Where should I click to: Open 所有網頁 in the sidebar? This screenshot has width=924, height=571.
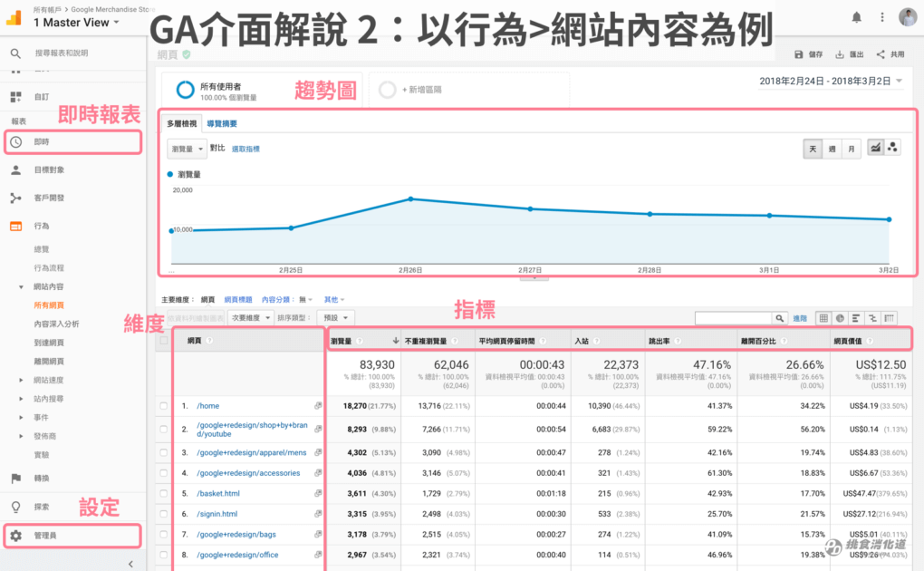click(49, 305)
